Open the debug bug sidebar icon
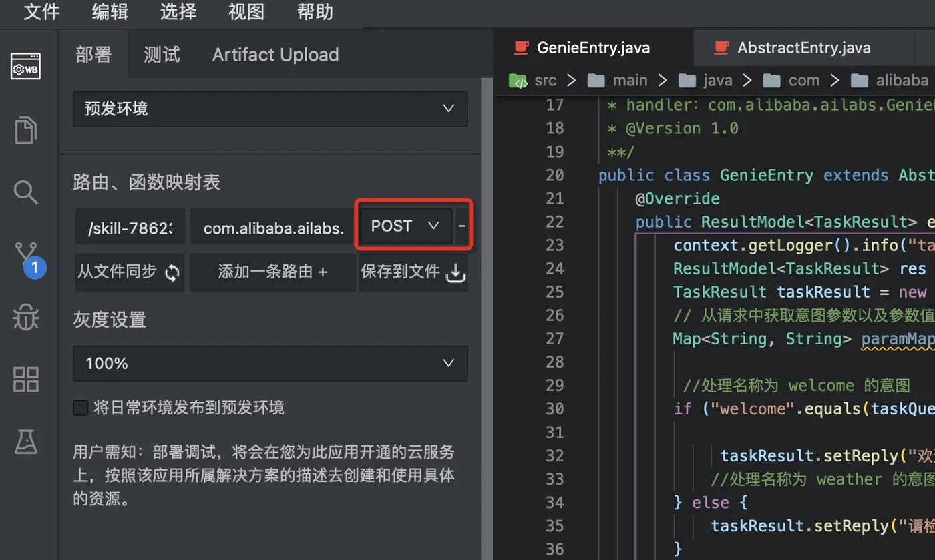 (26, 318)
